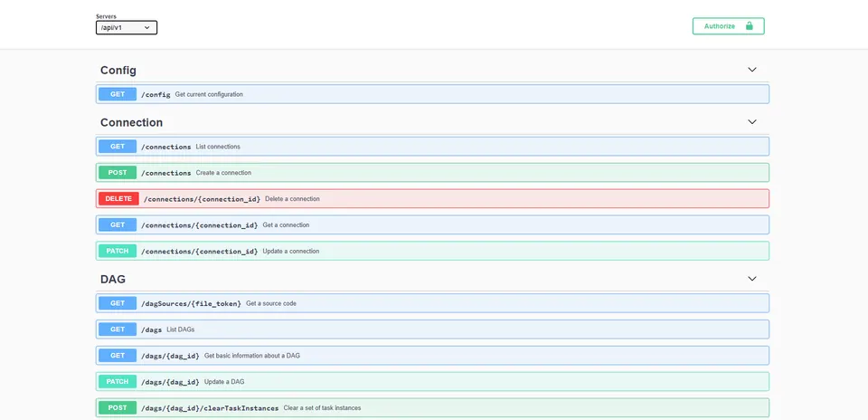
Task: Expand DELETE /connections/{connection_id} endpoint
Action: point(432,198)
